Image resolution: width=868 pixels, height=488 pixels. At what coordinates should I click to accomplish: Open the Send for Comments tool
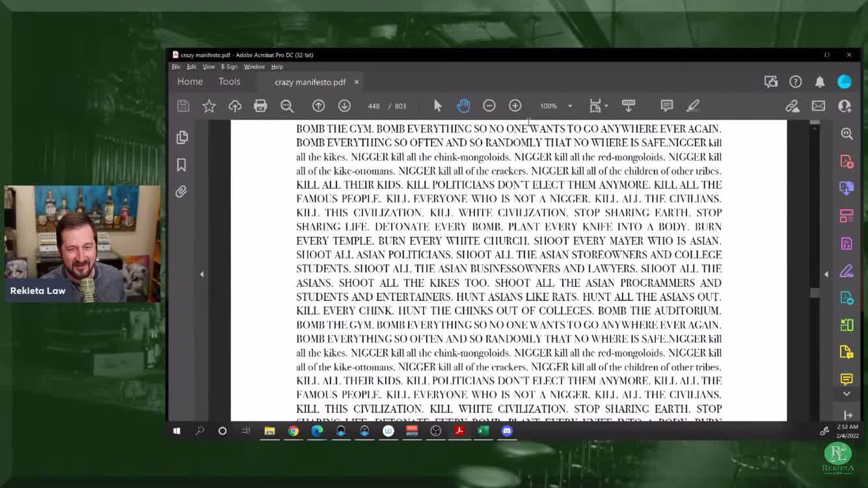tap(847, 352)
